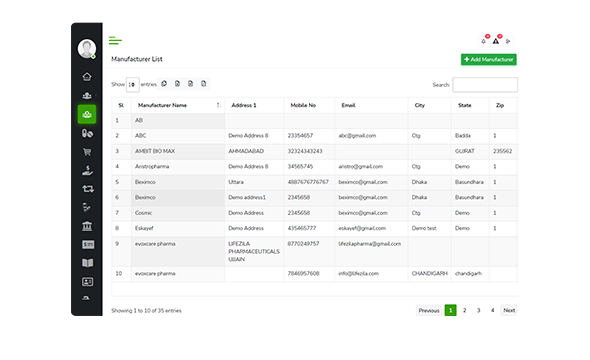Go to the Previous page
Screen dimensions: 590x360
(429, 310)
